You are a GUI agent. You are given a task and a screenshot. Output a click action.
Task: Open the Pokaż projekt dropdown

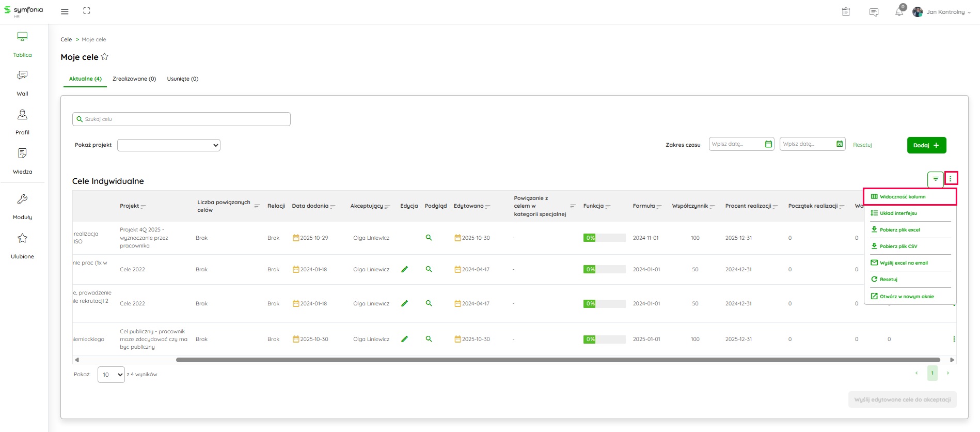[169, 145]
